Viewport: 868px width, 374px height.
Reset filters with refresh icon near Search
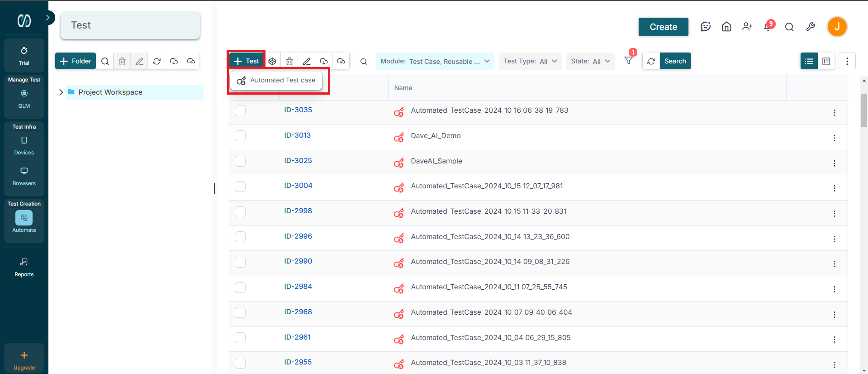pos(651,61)
